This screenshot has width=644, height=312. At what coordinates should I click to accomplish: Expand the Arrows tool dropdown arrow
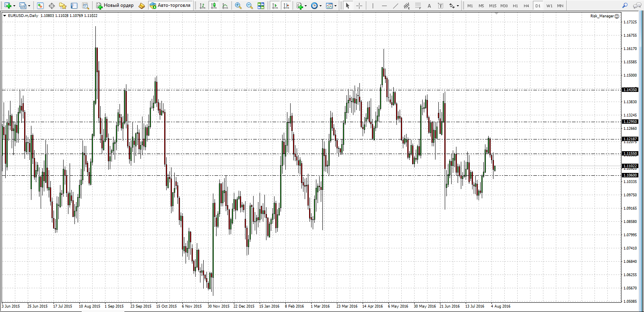(458, 6)
